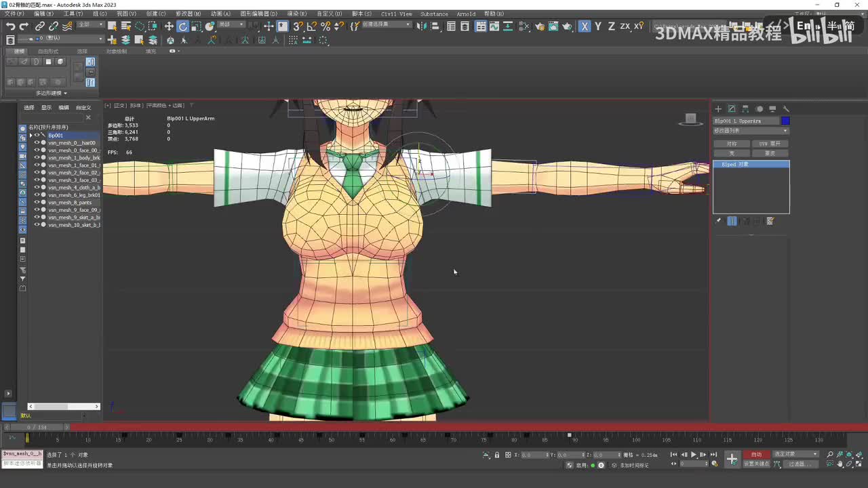Open the Layer Explorer icon
The height and width of the screenshot is (488, 868).
465,26
